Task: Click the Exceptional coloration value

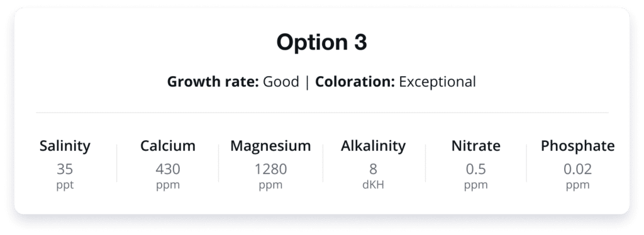Action: click(x=438, y=82)
